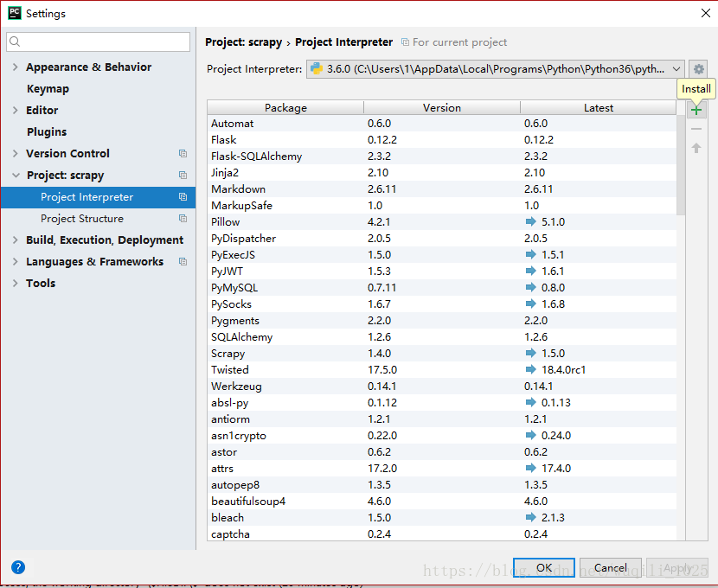Click the icon beside Project Interpreter row
Image resolution: width=718 pixels, height=588 pixels.
click(x=183, y=197)
